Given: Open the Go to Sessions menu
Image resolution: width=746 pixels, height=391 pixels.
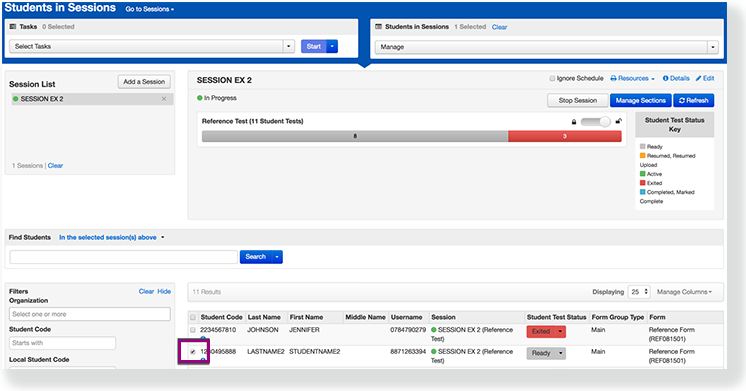Looking at the screenshot, I should [x=149, y=9].
